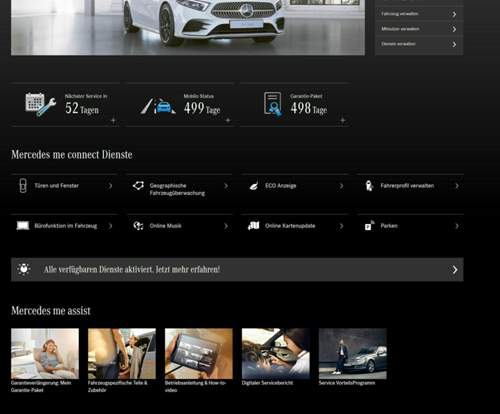
Task: Expand Nächster Service plus sign
Action: point(113,120)
